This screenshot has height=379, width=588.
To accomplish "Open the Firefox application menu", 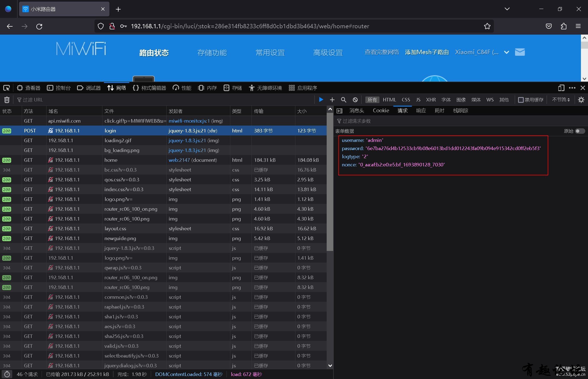I will [x=578, y=26].
